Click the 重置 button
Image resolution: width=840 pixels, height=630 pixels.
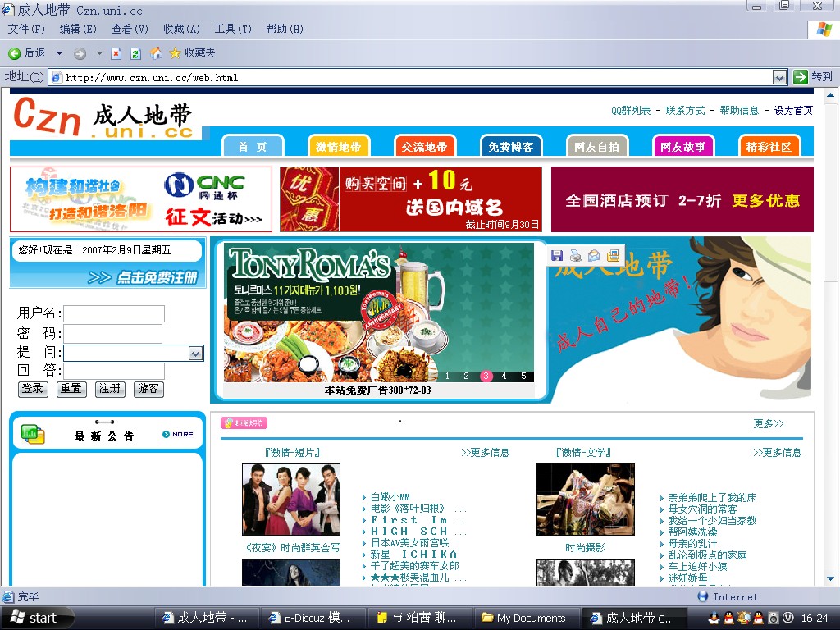point(71,389)
